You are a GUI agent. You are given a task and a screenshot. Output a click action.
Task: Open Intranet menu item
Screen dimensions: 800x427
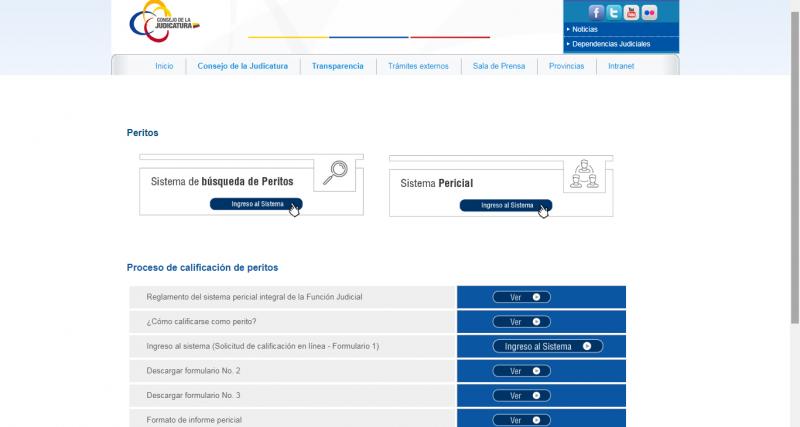(621, 66)
